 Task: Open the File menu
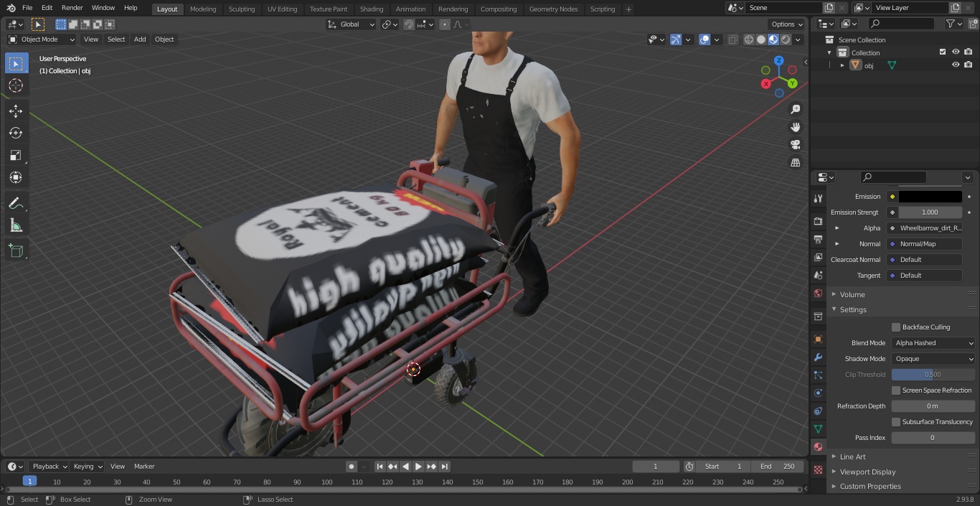[x=27, y=8]
